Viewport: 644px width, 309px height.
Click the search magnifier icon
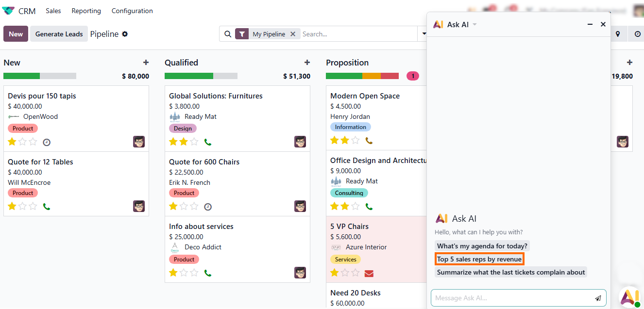point(228,34)
